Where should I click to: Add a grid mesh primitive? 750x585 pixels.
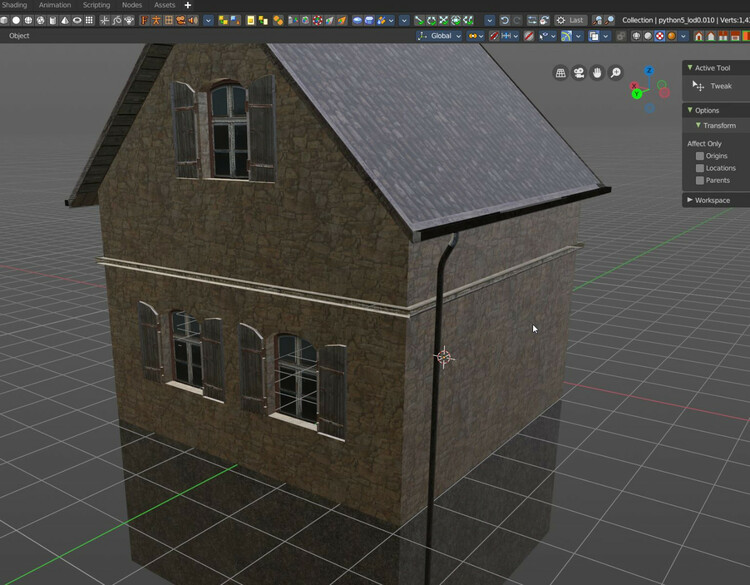(x=89, y=21)
